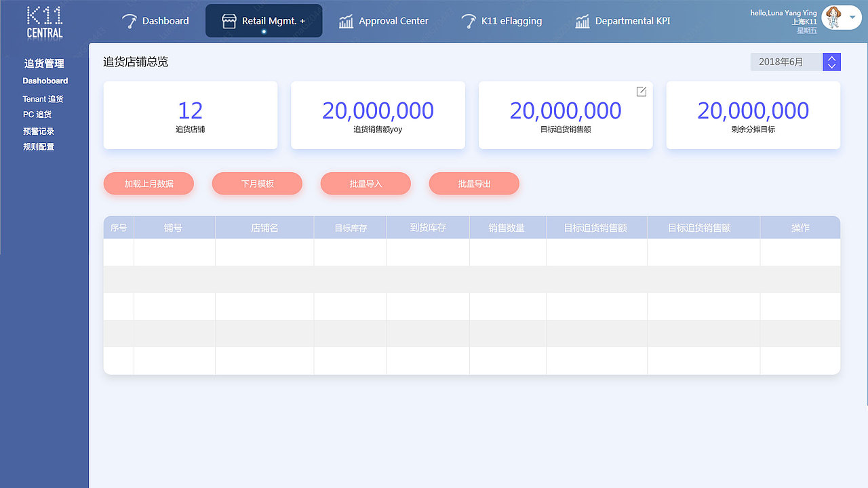The image size is (868, 488).
Task: Open Tenant 追货 in the sidebar
Action: (43, 99)
